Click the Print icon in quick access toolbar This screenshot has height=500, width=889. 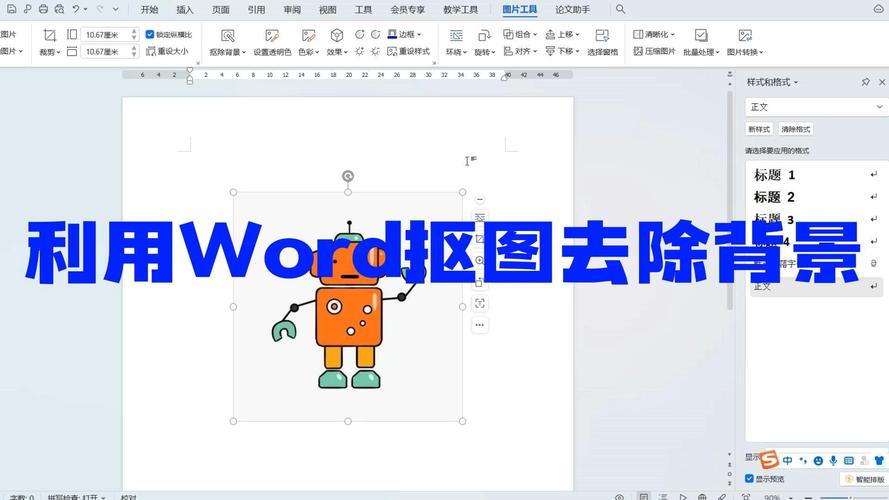coord(43,9)
